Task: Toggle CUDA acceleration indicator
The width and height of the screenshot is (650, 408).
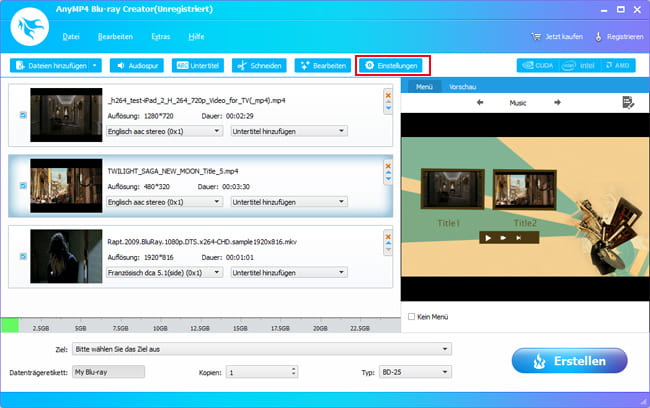Action: point(538,66)
